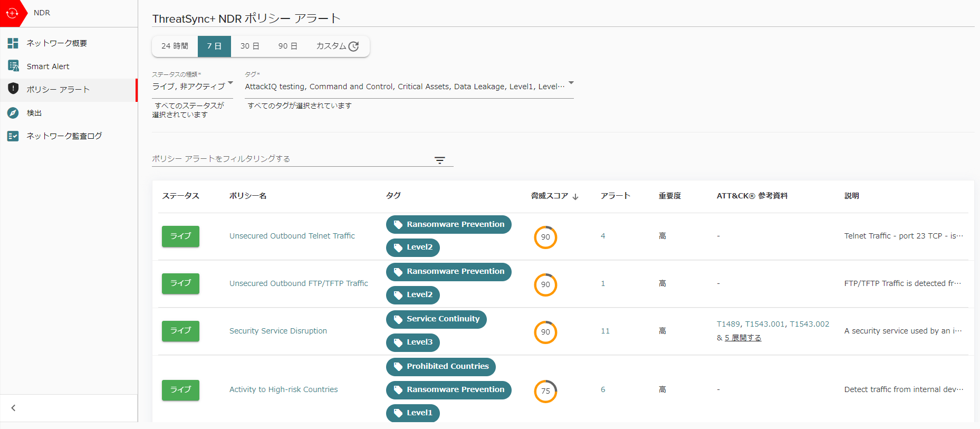Click the filter lines icon
This screenshot has width=980, height=429.
click(x=440, y=160)
